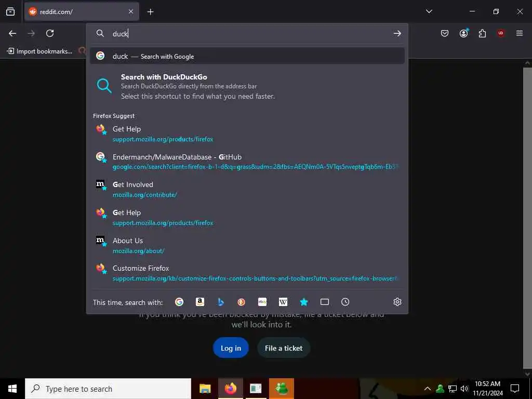Image resolution: width=532 pixels, height=399 pixels.
Task: Search this time with DuckDuckGo icon
Action: pyautogui.click(x=241, y=302)
